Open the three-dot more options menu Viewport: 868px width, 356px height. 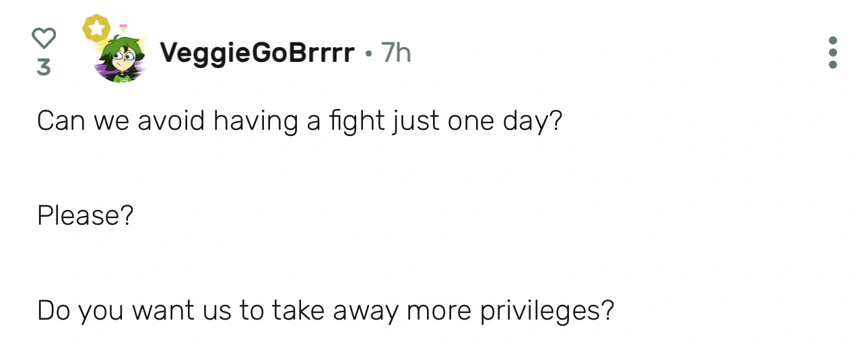833,52
